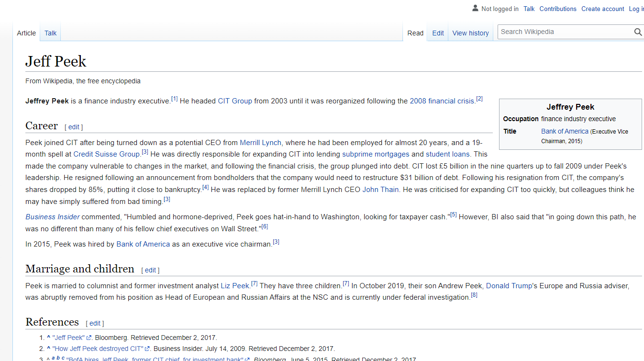This screenshot has width=644, height=361.
Task: Click the infobox title Jeffrey Peek
Action: 570,107
